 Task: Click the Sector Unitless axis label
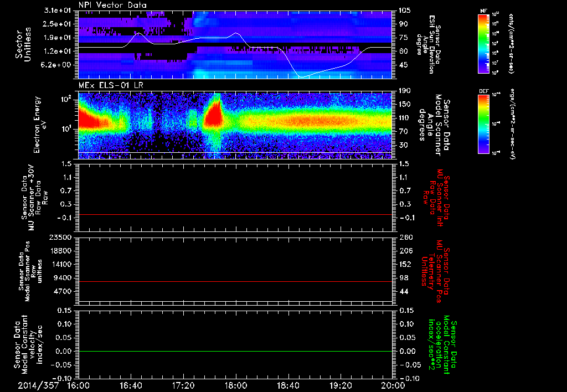[23, 44]
